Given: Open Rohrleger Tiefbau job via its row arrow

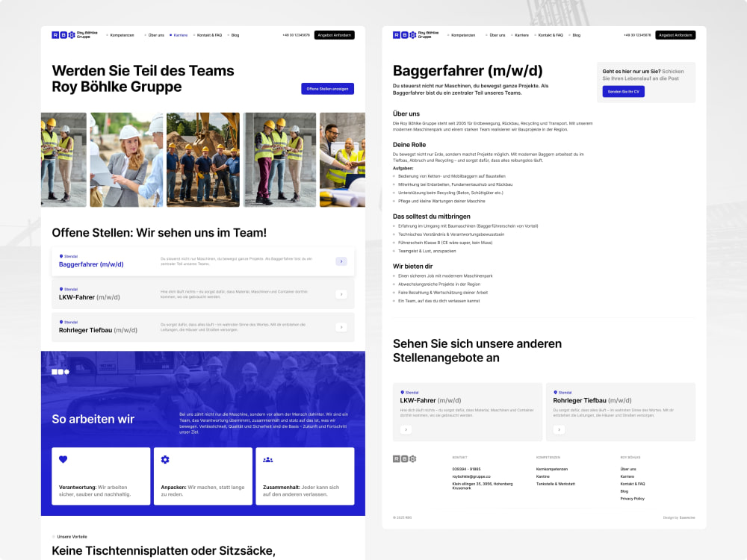Looking at the screenshot, I should coord(341,327).
